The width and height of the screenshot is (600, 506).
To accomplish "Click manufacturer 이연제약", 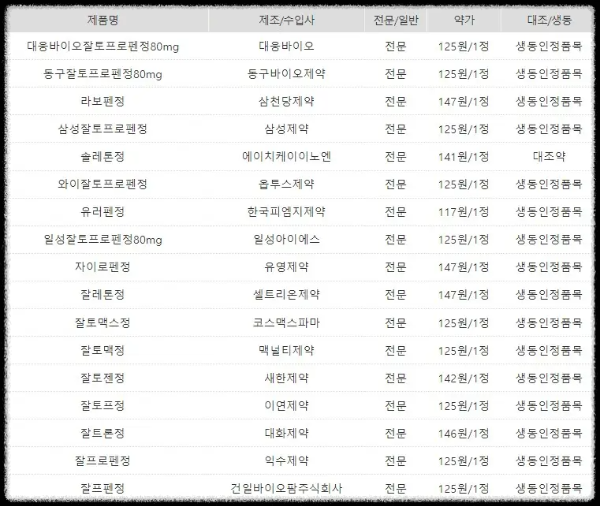I will coord(287,405).
